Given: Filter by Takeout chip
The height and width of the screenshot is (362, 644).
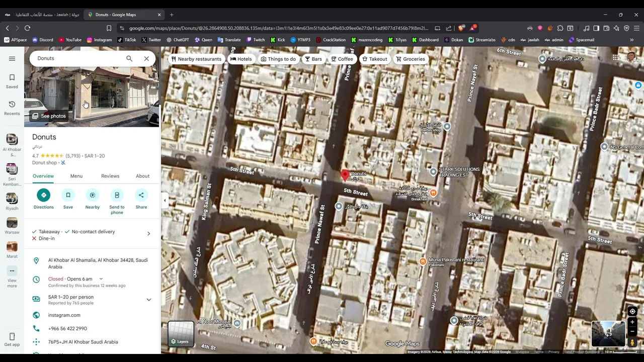Looking at the screenshot, I should (375, 59).
